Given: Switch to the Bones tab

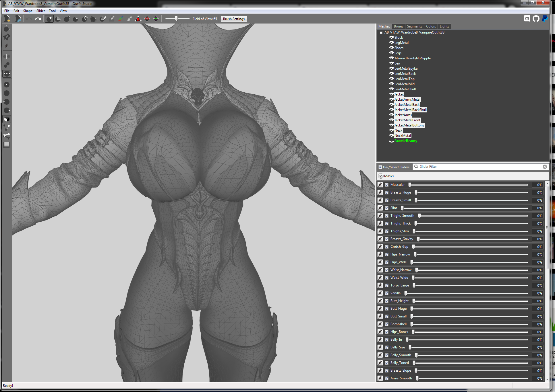Looking at the screenshot, I should coord(398,26).
